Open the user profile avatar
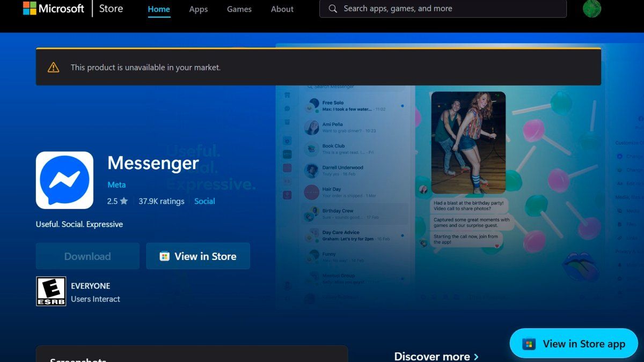This screenshot has width=644, height=362. coord(592,9)
